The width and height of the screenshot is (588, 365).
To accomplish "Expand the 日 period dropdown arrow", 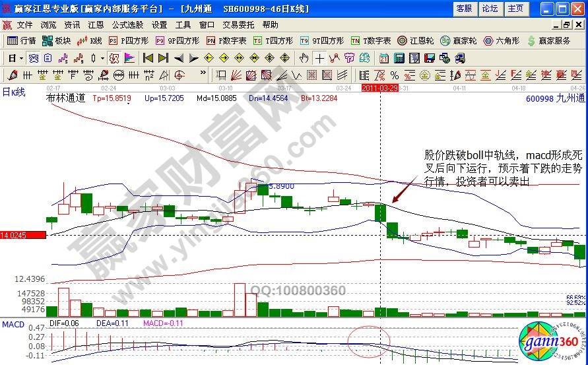I will (21, 58).
